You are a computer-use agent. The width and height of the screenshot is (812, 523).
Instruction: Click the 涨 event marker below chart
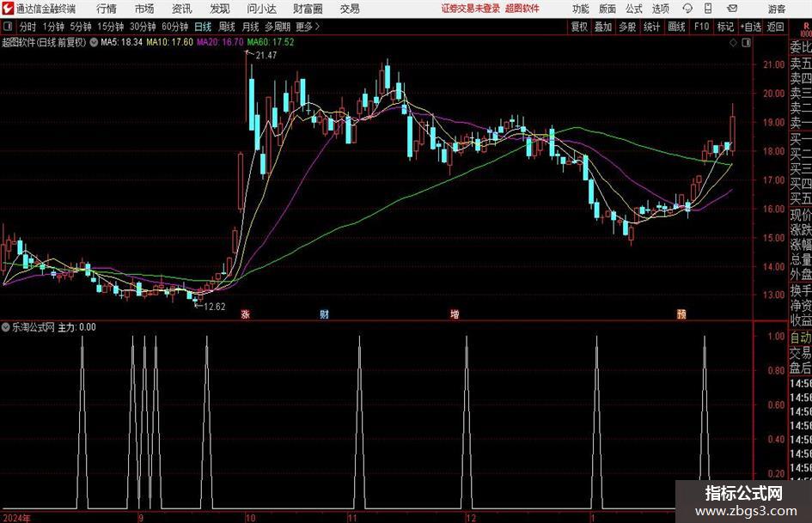[246, 313]
